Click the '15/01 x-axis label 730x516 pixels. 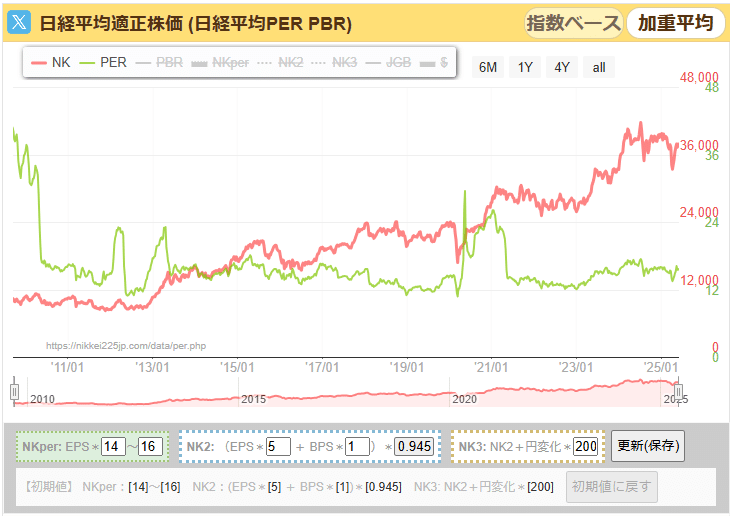237,367
